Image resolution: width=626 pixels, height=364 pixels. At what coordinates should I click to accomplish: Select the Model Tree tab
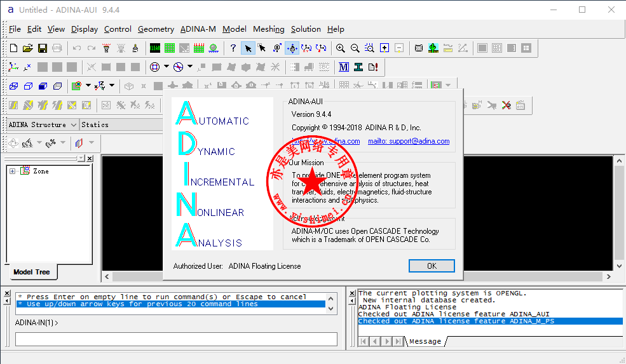coord(32,272)
